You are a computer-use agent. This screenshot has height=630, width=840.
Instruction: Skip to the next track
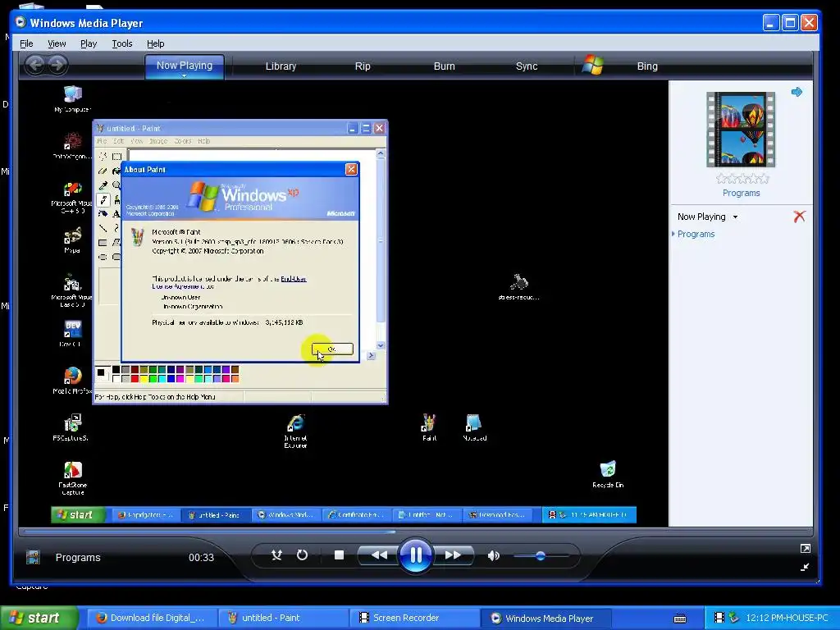(453, 555)
